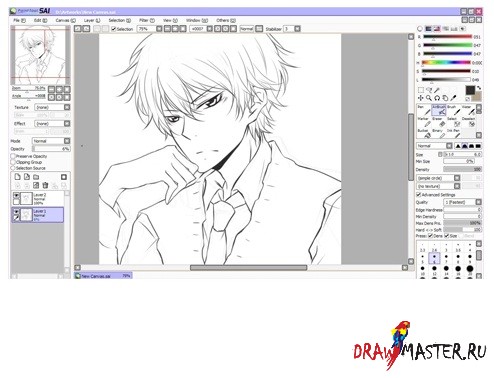This screenshot has height=378, width=494.
Task: Select Layer2 in the layer list
Action: click(x=37, y=199)
